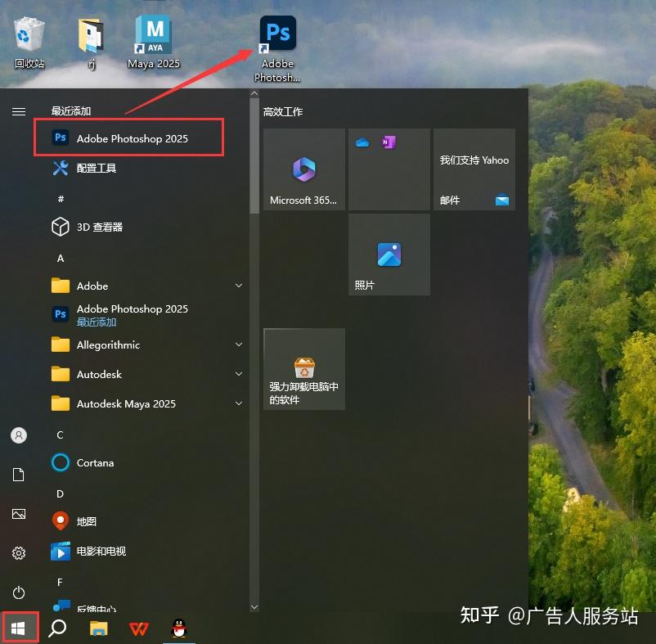Open Settings gear in the Start sidebar

(18, 552)
